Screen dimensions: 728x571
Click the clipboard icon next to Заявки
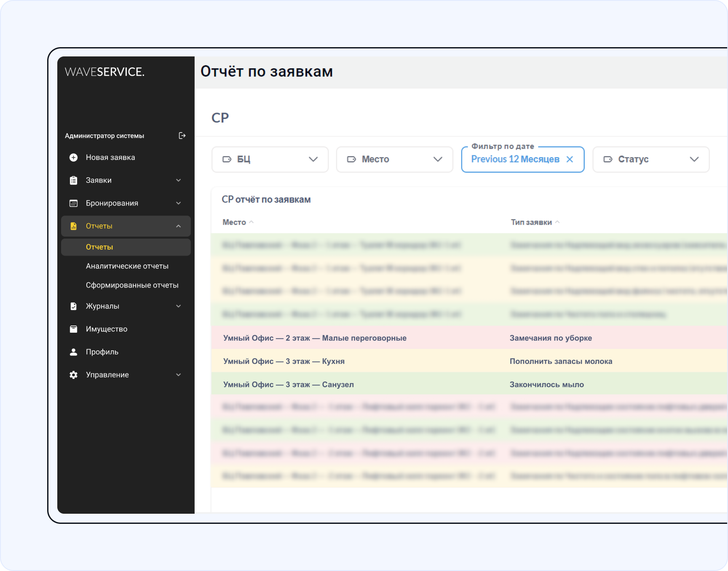tap(74, 180)
